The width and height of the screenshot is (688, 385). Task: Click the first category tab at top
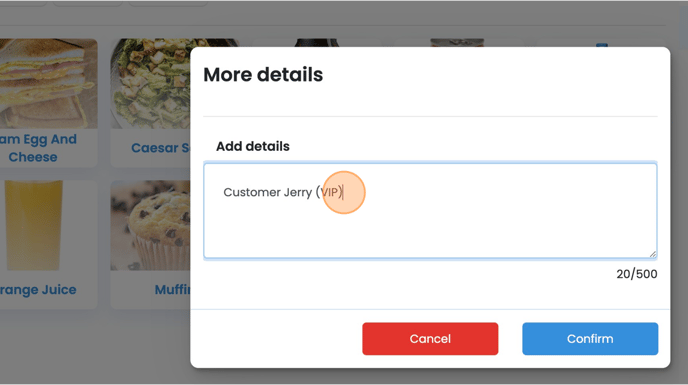[x=23, y=3]
